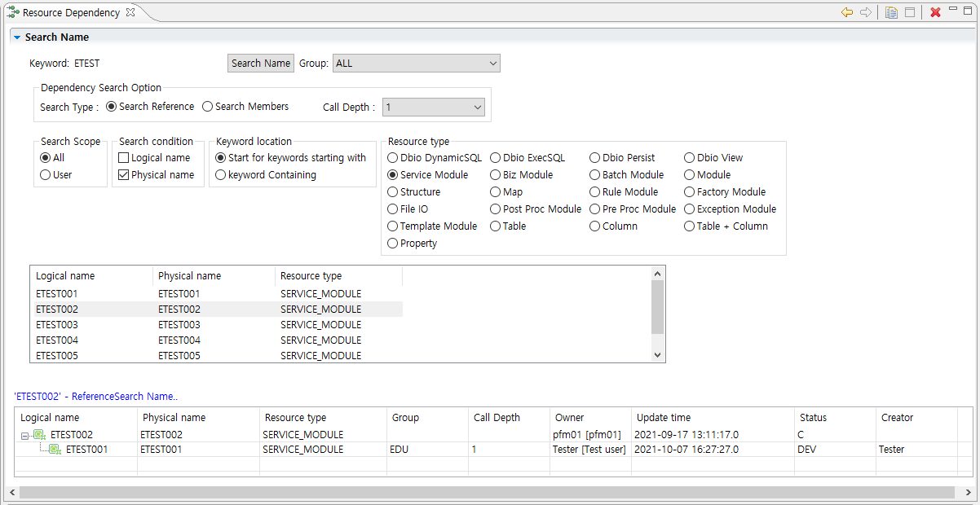Image resolution: width=980 pixels, height=505 pixels.
Task: Enable the Logical name checkbox
Action: pos(124,158)
